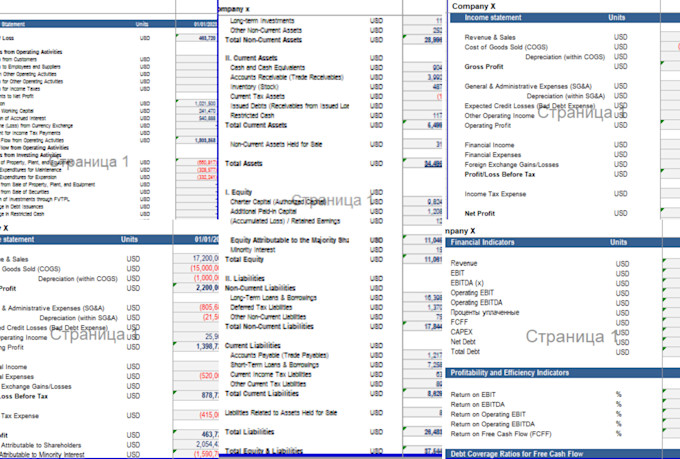Click the '17,200,0' revenue value cell
Image resolution: width=680 pixels, height=459 pixels.
click(196, 259)
